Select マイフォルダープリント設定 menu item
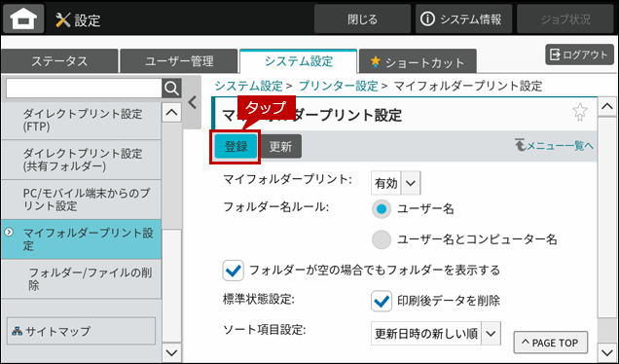 pyautogui.click(x=81, y=239)
